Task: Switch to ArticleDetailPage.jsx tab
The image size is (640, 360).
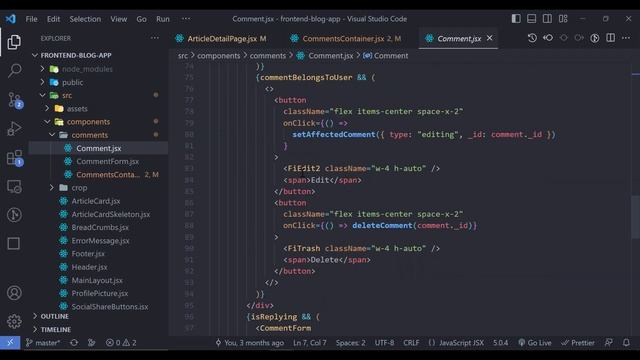Action: (x=221, y=38)
